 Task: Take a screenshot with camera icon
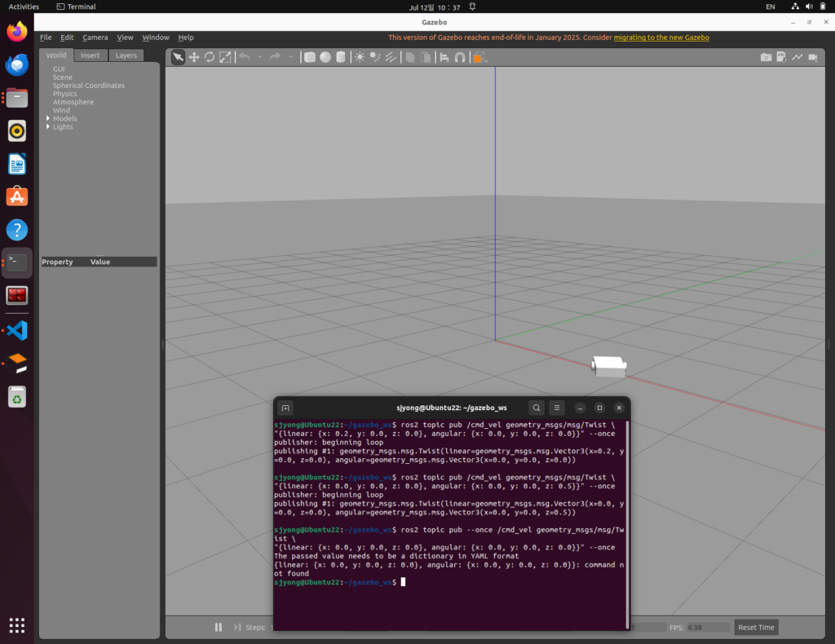pos(766,57)
